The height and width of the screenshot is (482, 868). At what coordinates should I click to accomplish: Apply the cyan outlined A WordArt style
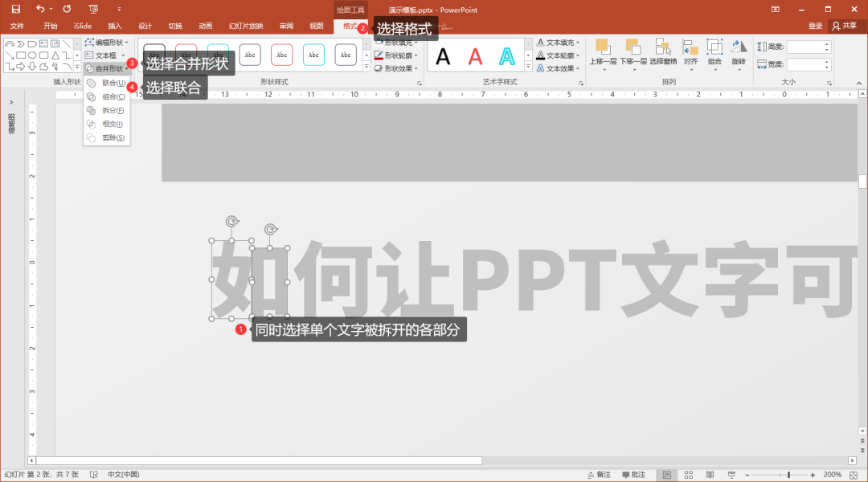coord(507,56)
